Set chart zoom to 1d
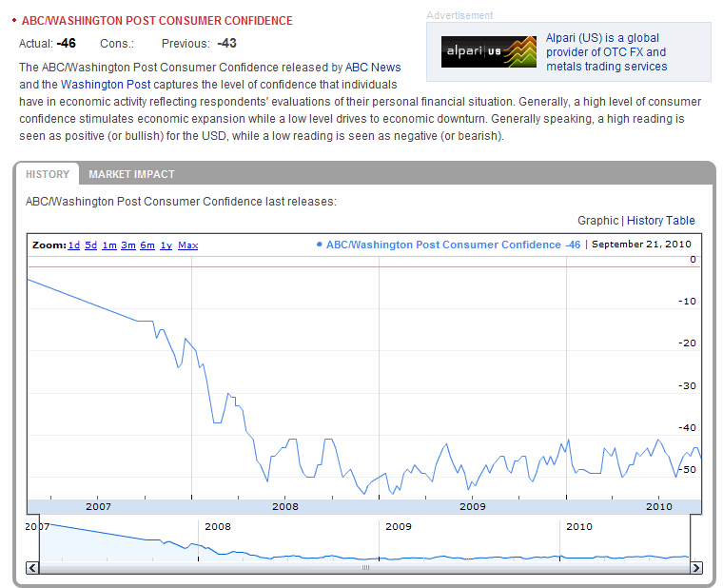This screenshot has width=723, height=588. (74, 245)
